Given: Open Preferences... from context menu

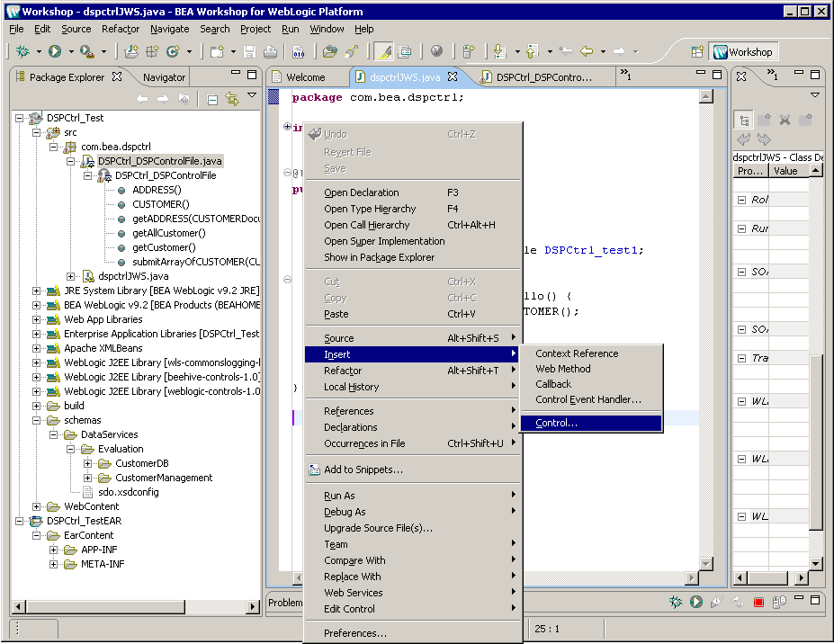Looking at the screenshot, I should click(x=412, y=634).
